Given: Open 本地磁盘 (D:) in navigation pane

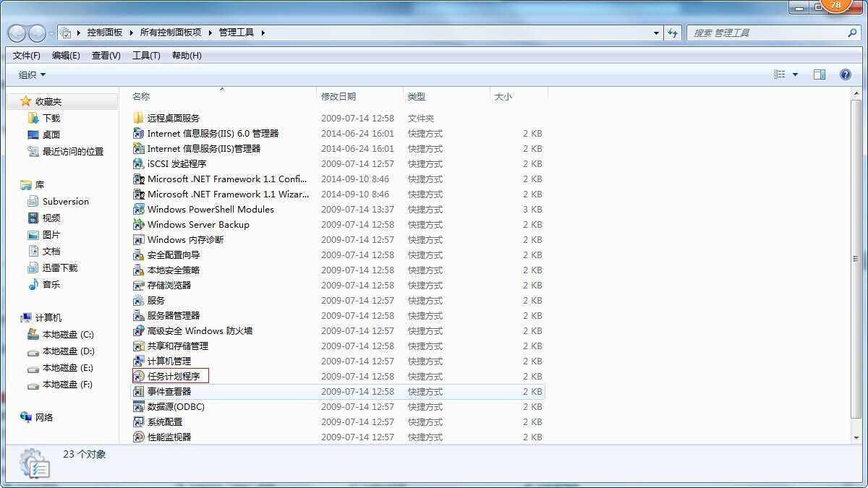Looking at the screenshot, I should (x=68, y=351).
